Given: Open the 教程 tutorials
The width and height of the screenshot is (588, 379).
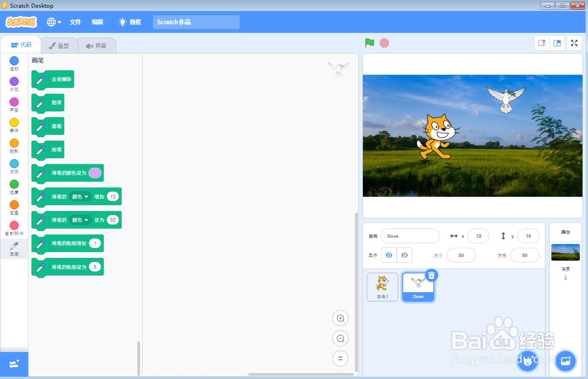Looking at the screenshot, I should pyautogui.click(x=130, y=22).
